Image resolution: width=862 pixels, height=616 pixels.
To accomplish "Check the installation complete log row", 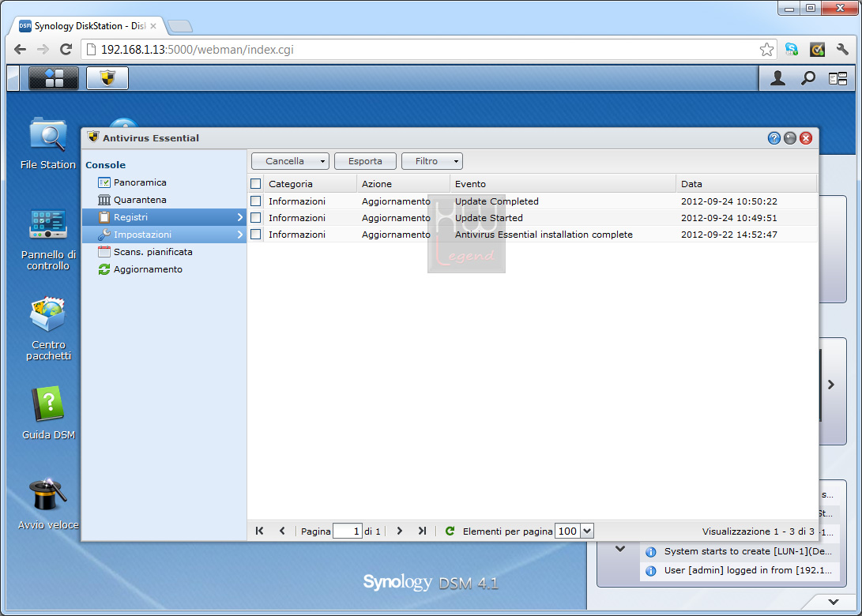I will (x=256, y=234).
